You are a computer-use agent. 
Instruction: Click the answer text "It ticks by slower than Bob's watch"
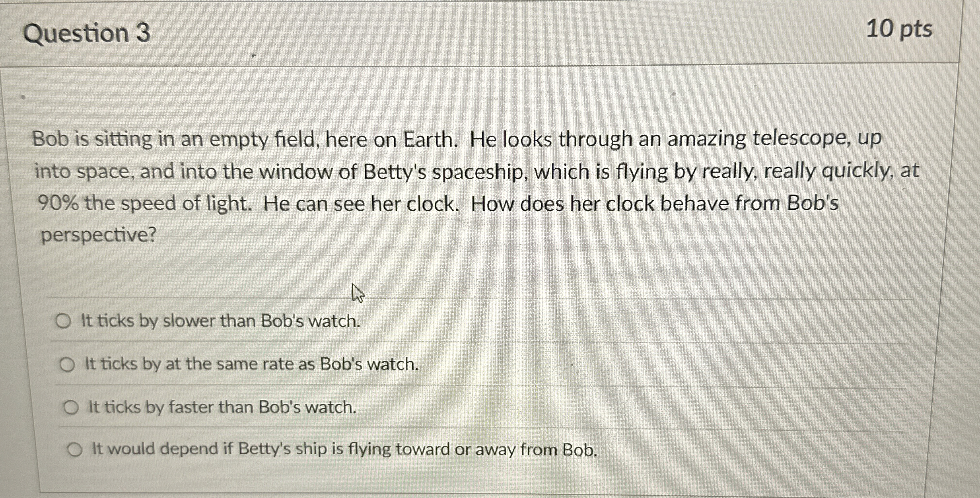tap(220, 321)
